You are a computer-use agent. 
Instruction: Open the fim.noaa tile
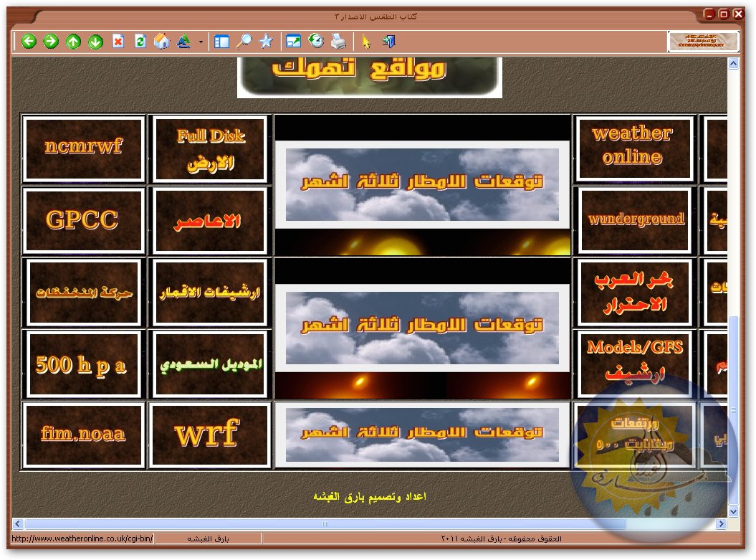pos(84,435)
